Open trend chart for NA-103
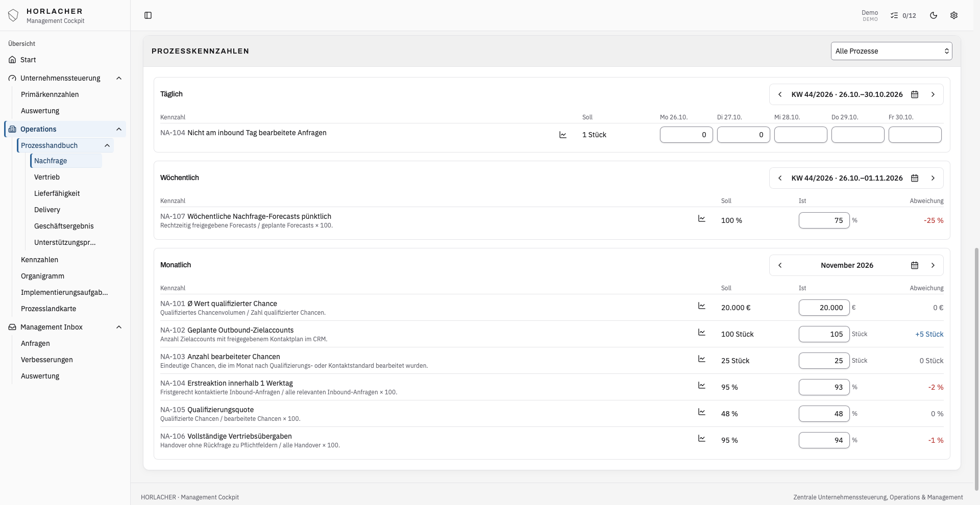 [702, 359]
